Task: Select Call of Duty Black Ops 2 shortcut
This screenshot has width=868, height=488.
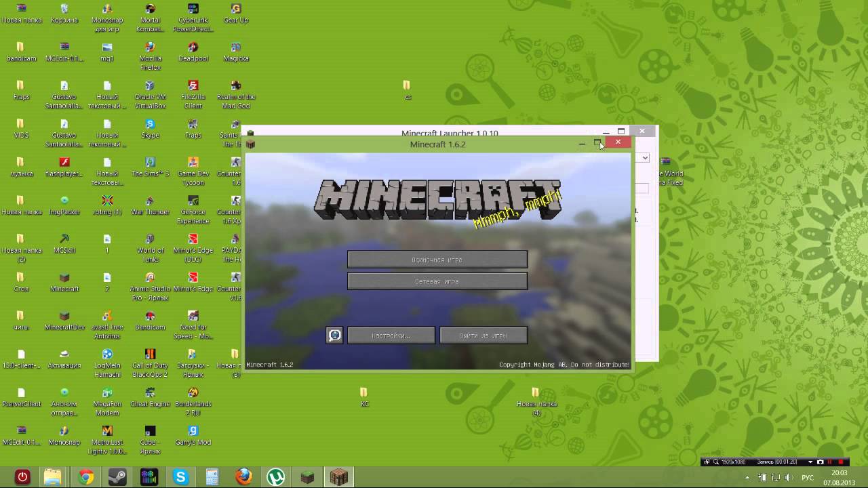Action: (x=150, y=364)
